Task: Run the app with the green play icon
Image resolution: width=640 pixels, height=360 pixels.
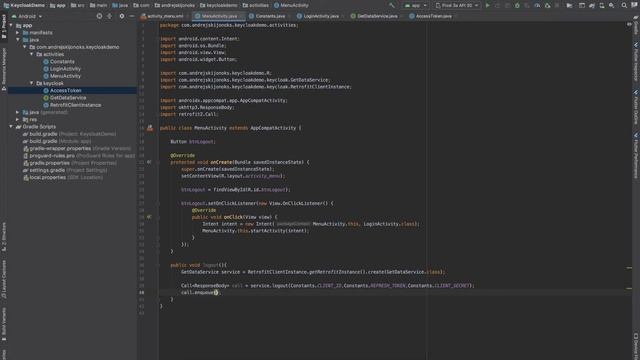Action: (x=487, y=5)
